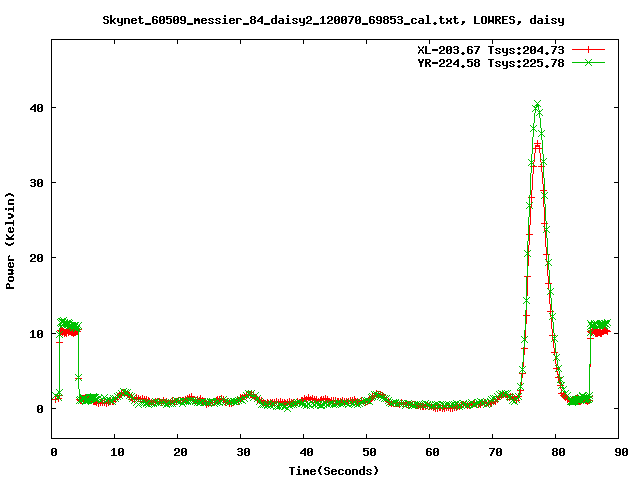Click the y-axis tick label 0
The width and height of the screenshot is (640, 480).
[x=40, y=409]
